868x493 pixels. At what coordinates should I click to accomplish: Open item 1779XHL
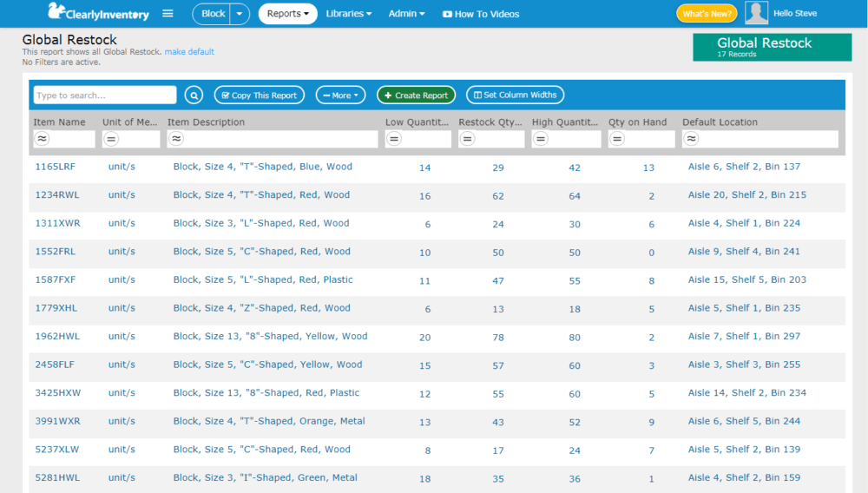56,307
